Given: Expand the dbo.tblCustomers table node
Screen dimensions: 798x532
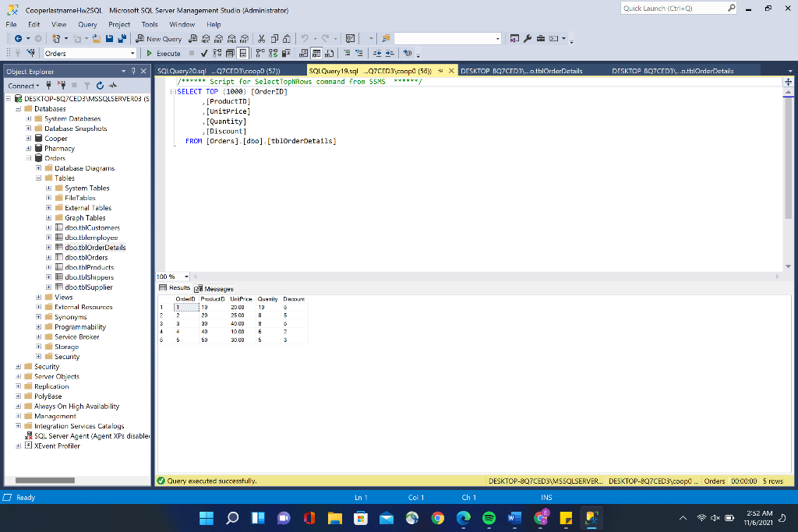Looking at the screenshot, I should pyautogui.click(x=49, y=228).
